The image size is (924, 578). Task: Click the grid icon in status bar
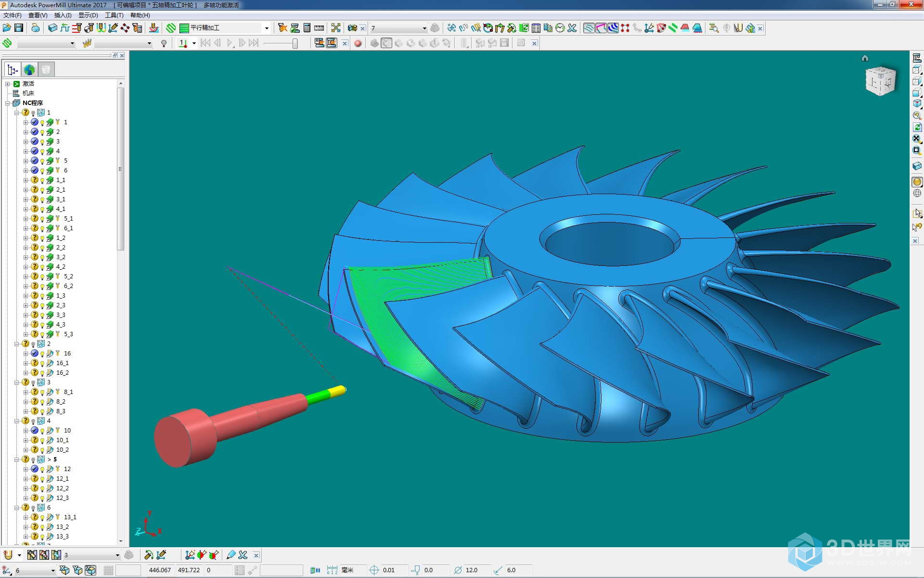click(x=108, y=570)
